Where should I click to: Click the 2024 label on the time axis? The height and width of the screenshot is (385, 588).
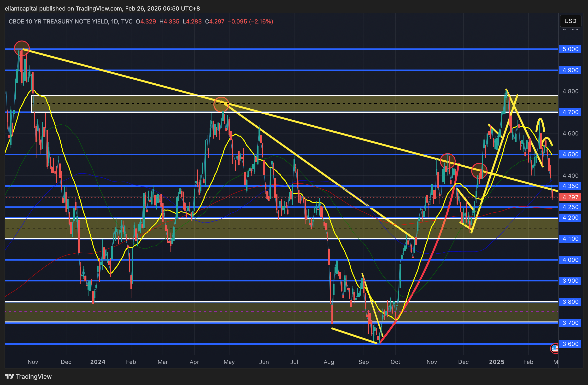(x=98, y=362)
